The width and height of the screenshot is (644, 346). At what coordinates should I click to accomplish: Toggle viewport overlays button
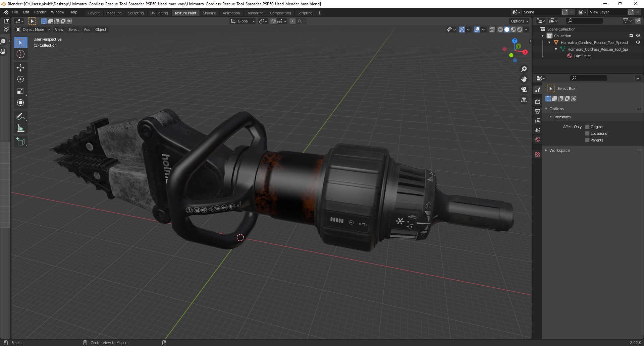click(477, 30)
